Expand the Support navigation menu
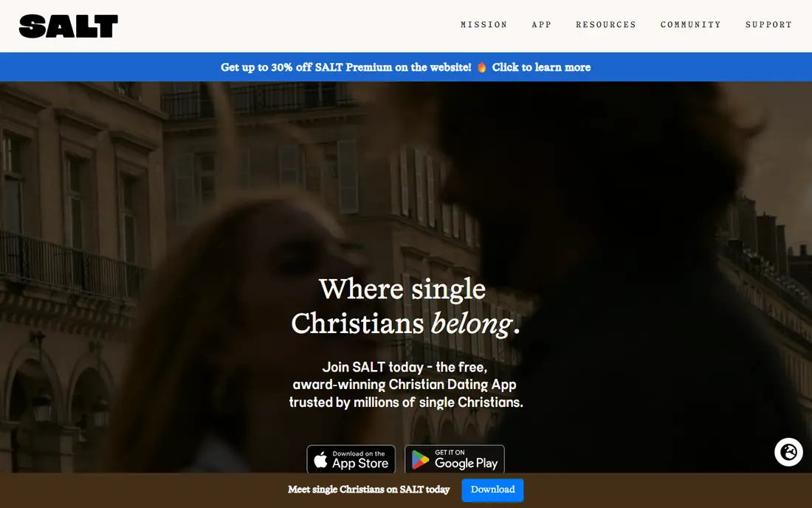This screenshot has height=508, width=812. coord(768,25)
